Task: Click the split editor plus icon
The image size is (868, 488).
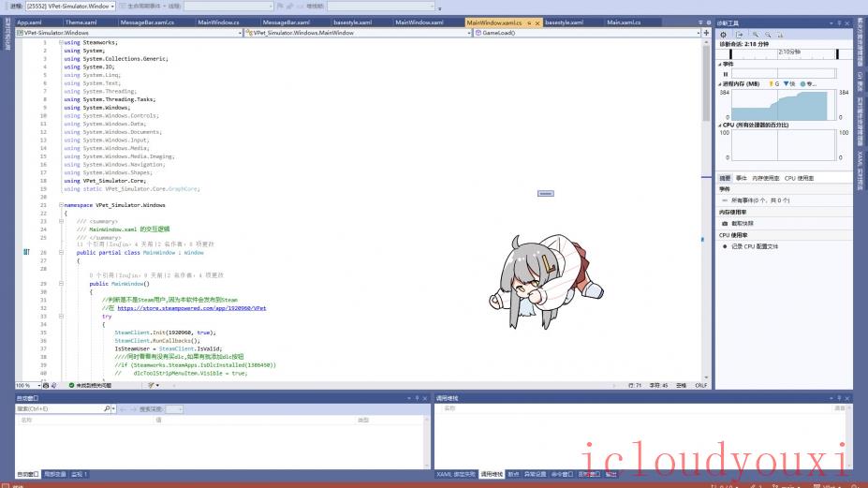Action: pos(706,33)
